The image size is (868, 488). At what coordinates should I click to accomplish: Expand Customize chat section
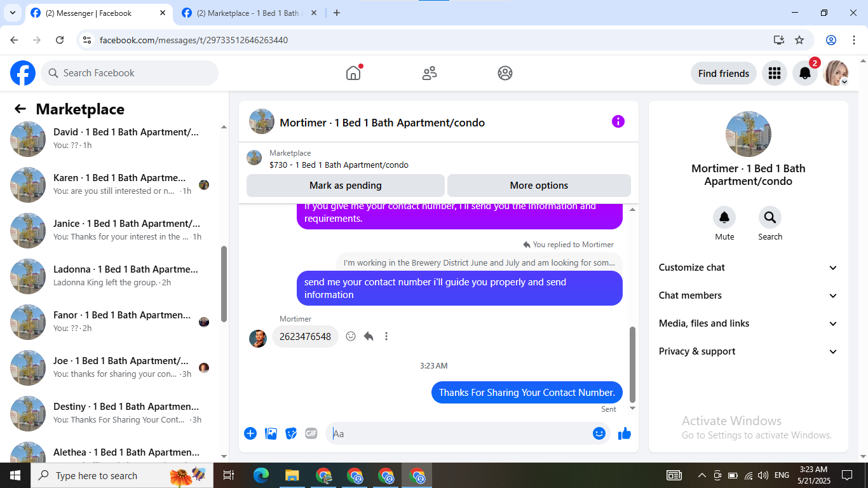749,268
